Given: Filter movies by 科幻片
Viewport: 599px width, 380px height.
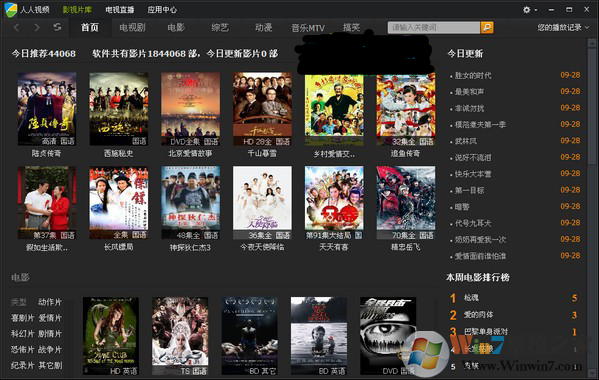Looking at the screenshot, I should 23,334.
